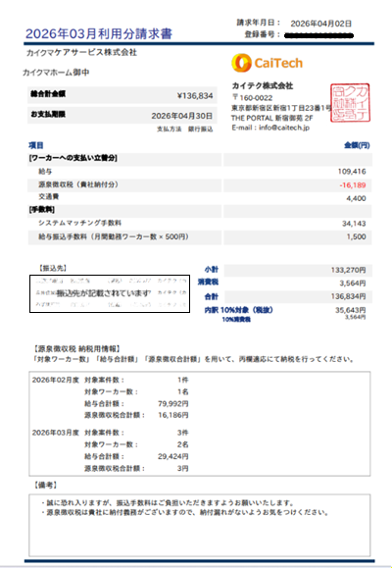Click the 給与 item label
Image resolution: width=392 pixels, height=569 pixels.
(45, 172)
